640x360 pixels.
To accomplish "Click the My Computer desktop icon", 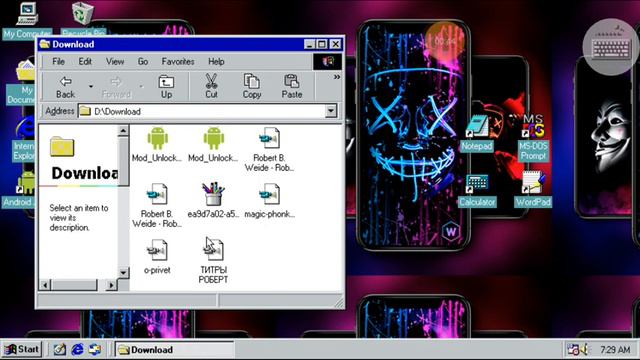I will pos(27,20).
